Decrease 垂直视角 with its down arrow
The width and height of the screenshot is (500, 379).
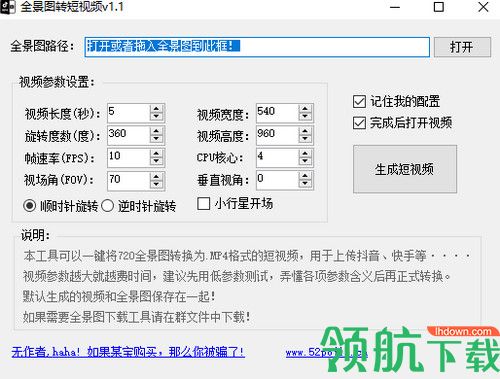click(305, 184)
